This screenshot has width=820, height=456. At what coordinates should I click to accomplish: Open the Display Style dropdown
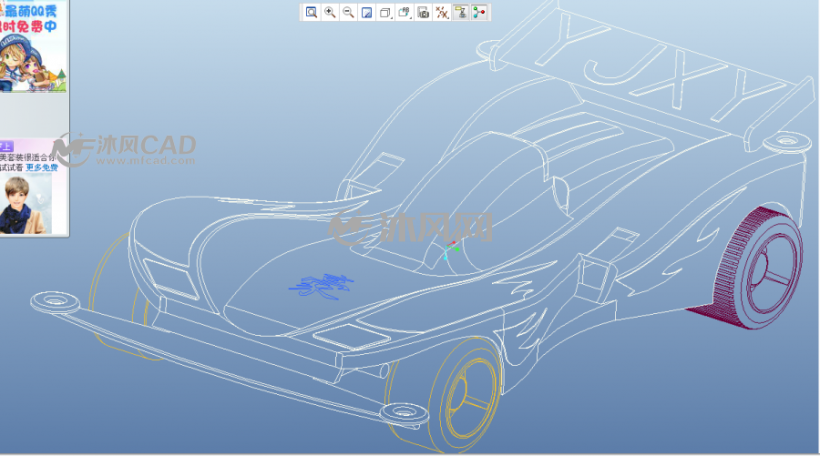(x=386, y=13)
